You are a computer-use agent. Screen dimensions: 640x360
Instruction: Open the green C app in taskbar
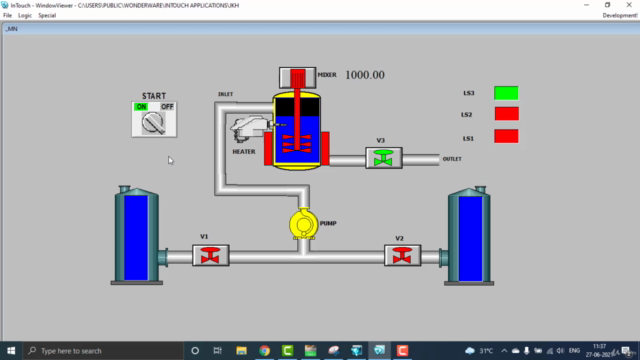[x=287, y=351]
